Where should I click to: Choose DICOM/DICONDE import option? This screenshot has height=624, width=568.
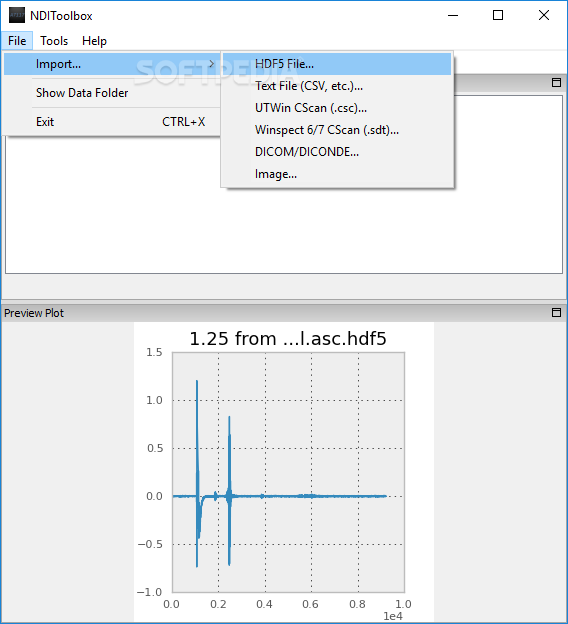(337, 152)
